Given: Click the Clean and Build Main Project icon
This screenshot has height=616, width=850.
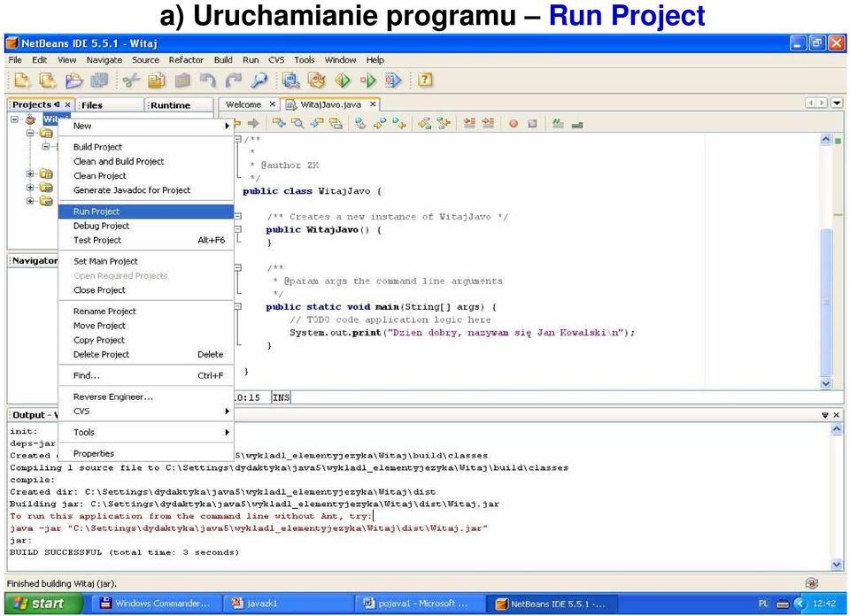Looking at the screenshot, I should click(317, 81).
